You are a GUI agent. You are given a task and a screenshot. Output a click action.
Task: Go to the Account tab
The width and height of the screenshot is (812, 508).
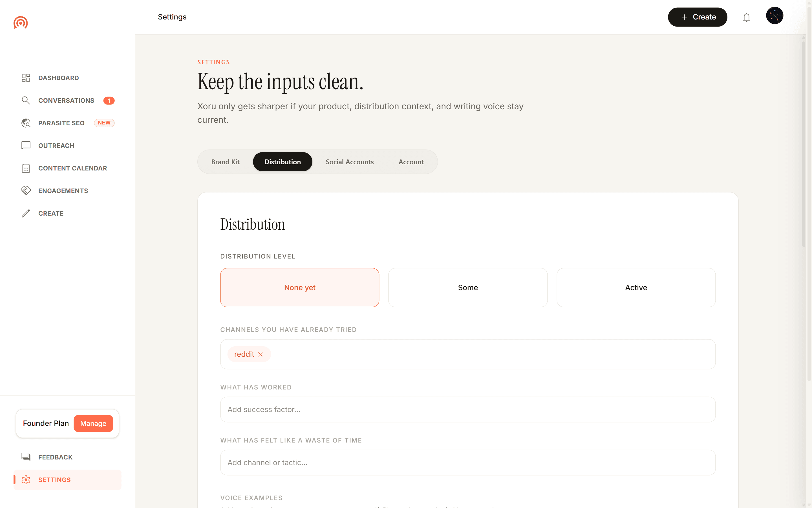(x=411, y=162)
